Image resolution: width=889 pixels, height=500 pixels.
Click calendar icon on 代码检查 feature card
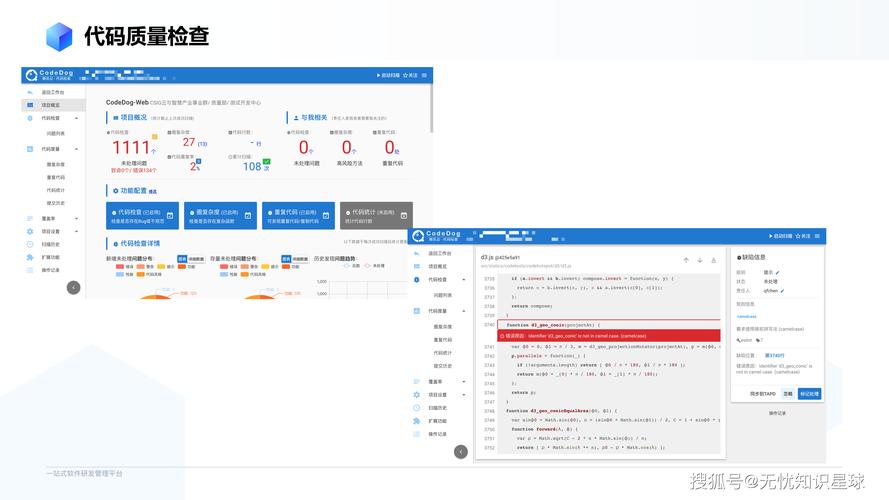pyautogui.click(x=170, y=215)
